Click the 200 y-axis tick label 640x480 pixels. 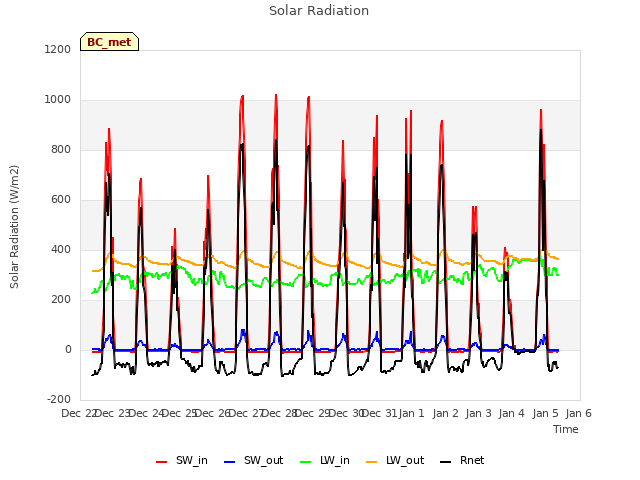(61, 300)
